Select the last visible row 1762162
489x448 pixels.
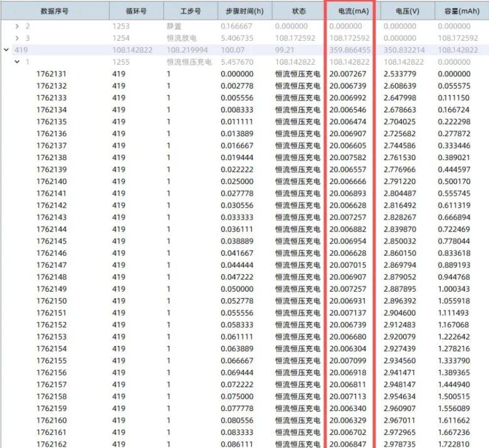(x=51, y=444)
